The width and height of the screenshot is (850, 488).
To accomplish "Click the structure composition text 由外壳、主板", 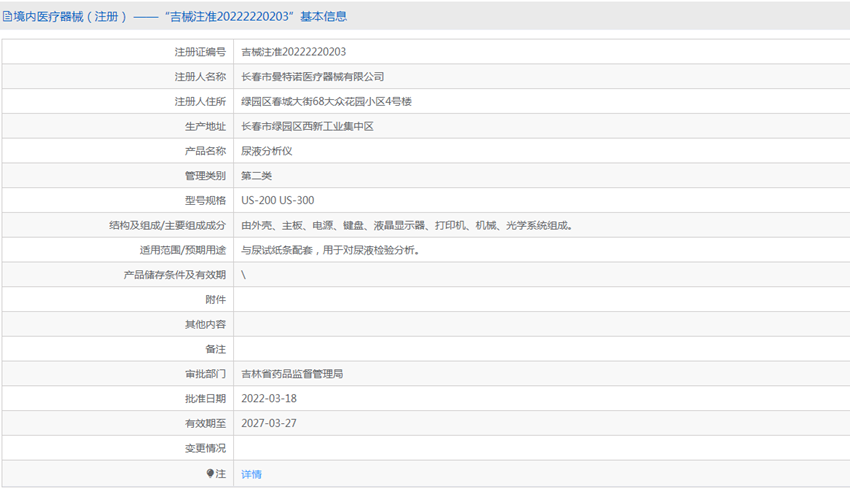I will click(406, 226).
